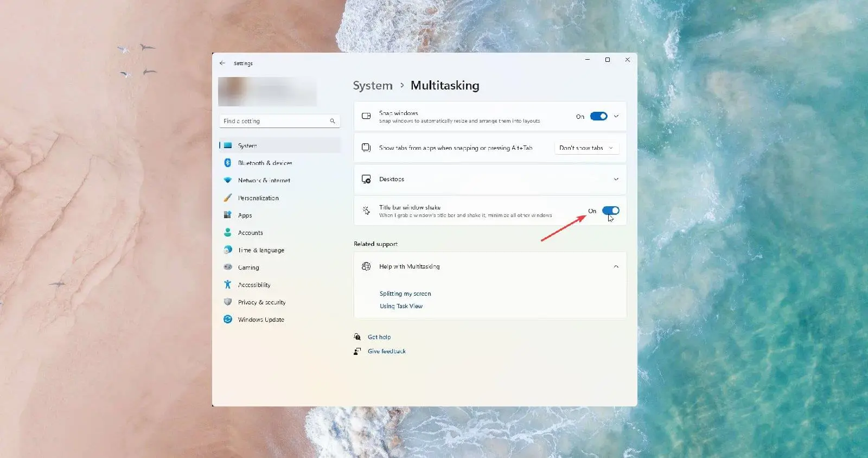Click the Privacy shield icon

[x=228, y=302]
